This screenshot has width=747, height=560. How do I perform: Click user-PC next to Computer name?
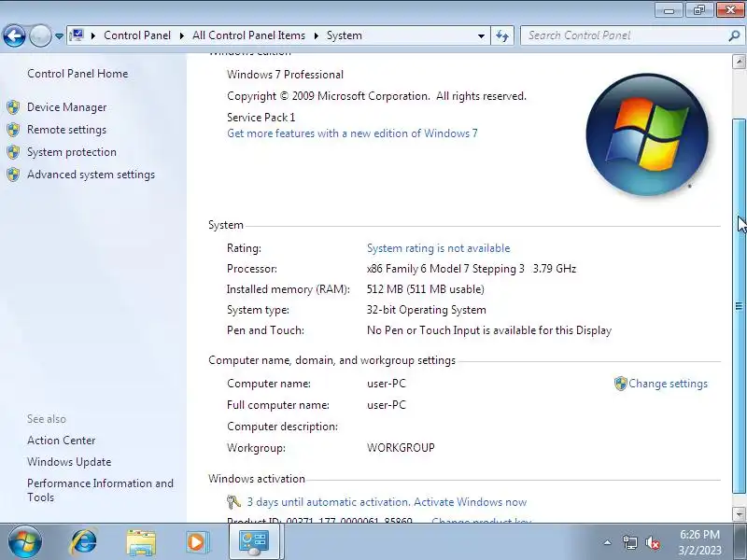click(387, 384)
